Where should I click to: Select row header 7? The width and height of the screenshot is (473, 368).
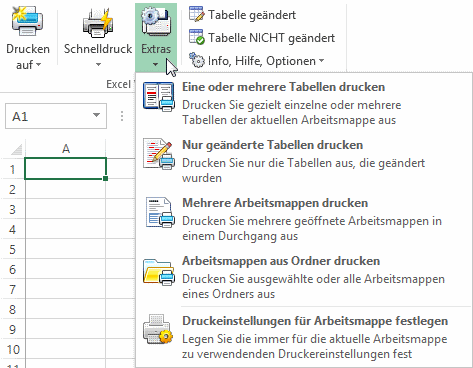click(x=12, y=289)
